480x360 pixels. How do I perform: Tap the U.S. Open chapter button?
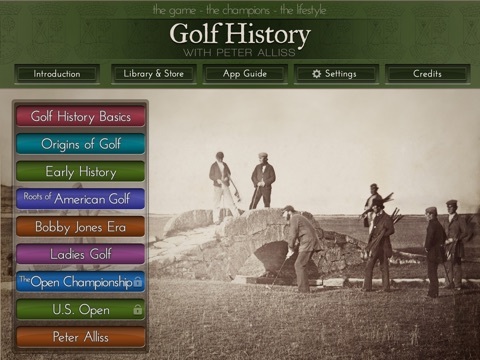pyautogui.click(x=80, y=309)
